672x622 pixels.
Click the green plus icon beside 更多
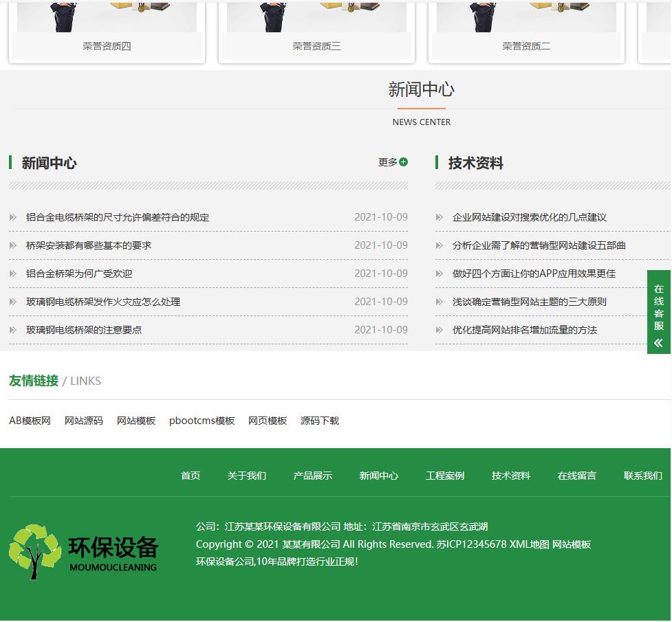403,162
